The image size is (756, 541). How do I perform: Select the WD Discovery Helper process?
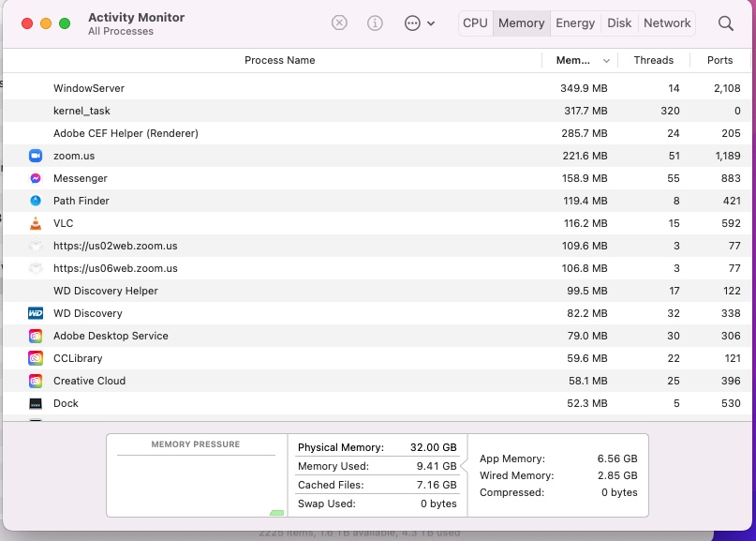coord(106,291)
